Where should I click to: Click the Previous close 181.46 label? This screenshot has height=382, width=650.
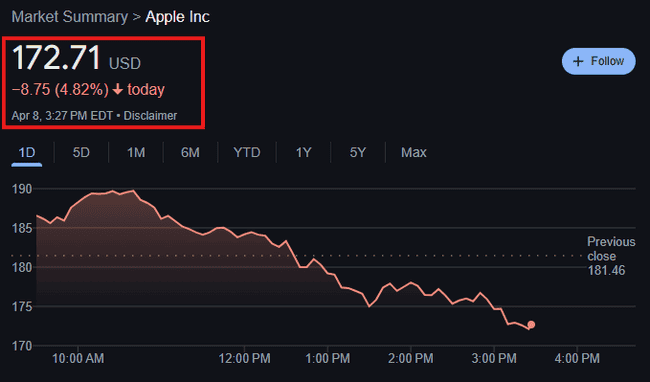click(611, 256)
